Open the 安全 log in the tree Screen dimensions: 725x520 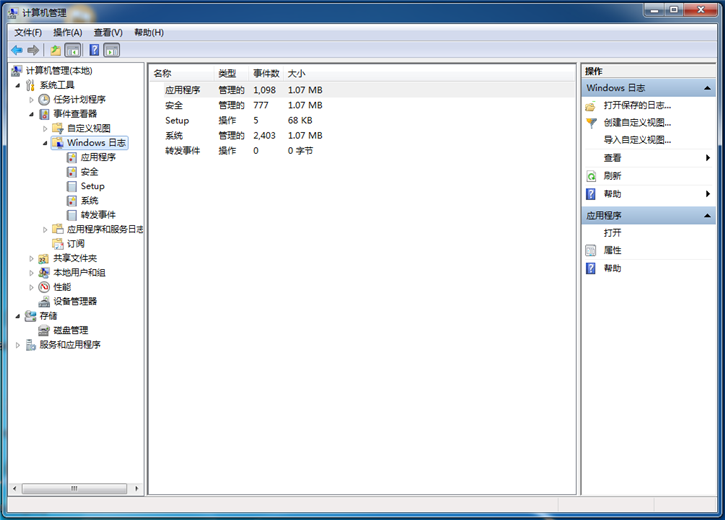89,172
